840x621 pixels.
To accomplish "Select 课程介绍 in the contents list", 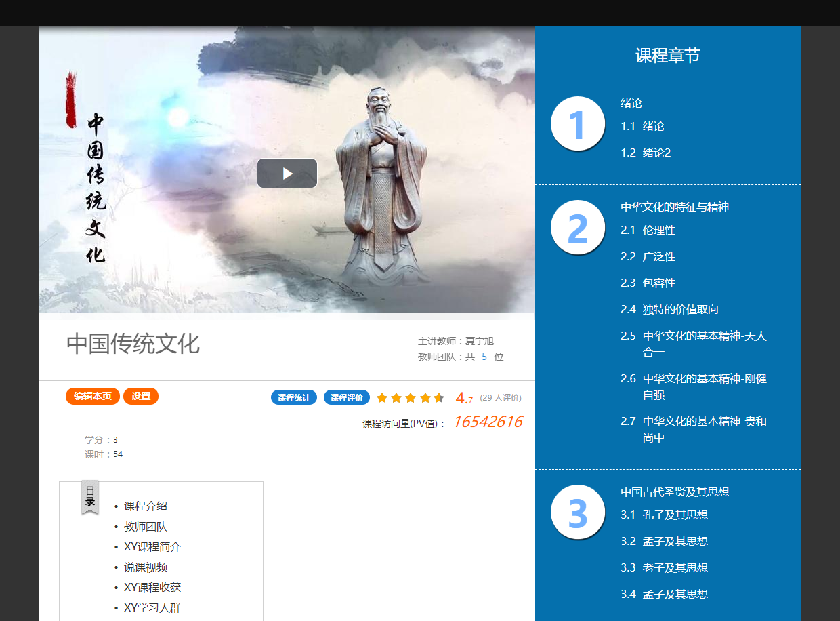I will [145, 506].
